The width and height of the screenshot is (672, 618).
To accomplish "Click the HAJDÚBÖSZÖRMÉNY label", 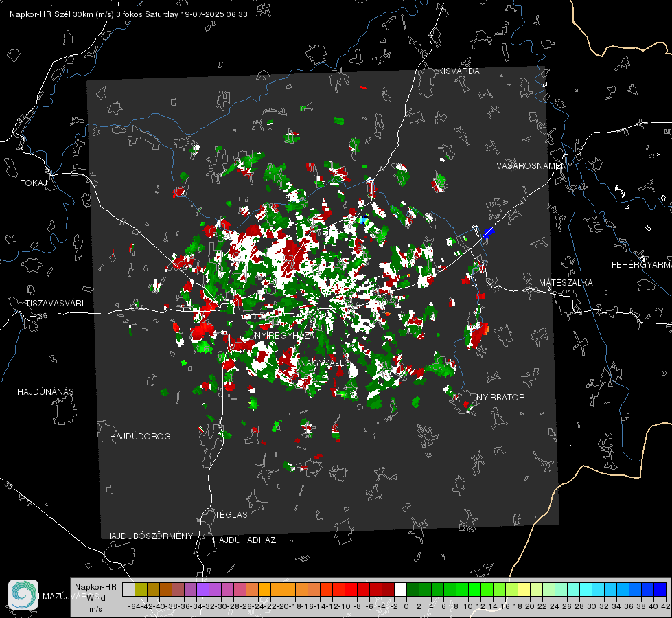I will pos(149,536).
